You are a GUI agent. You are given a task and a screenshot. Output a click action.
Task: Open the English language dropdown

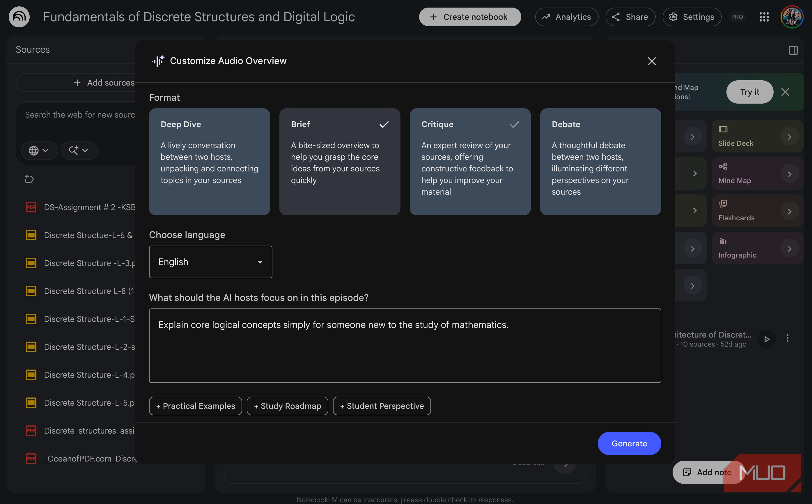coord(210,262)
